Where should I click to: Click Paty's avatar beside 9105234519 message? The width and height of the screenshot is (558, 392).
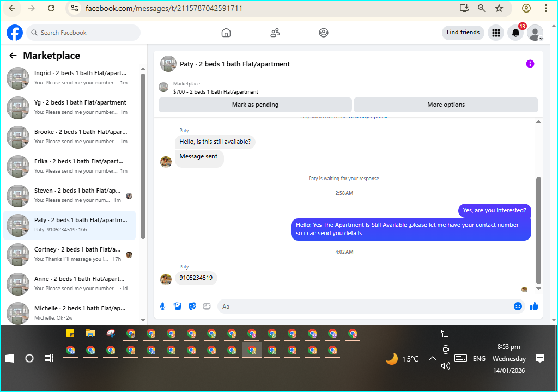pyautogui.click(x=166, y=280)
